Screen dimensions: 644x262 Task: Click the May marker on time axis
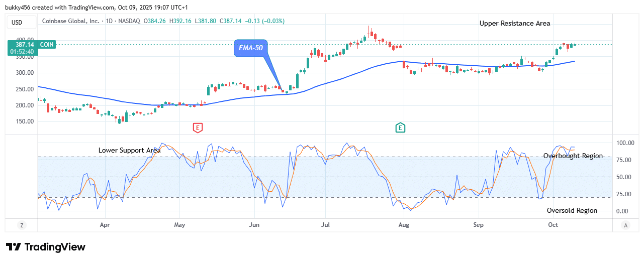179,225
